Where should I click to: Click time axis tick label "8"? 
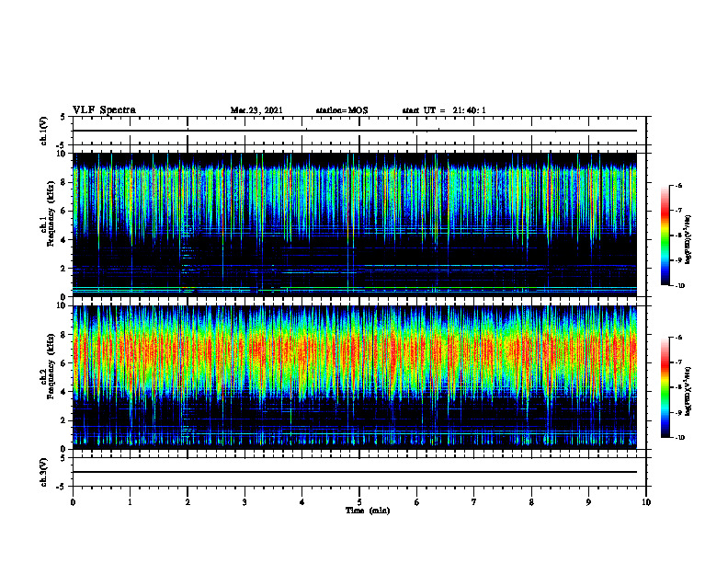(531, 502)
